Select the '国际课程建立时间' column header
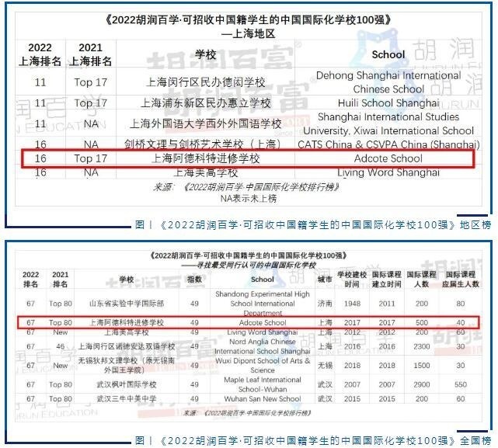This screenshot has width=498, height=448. click(387, 280)
